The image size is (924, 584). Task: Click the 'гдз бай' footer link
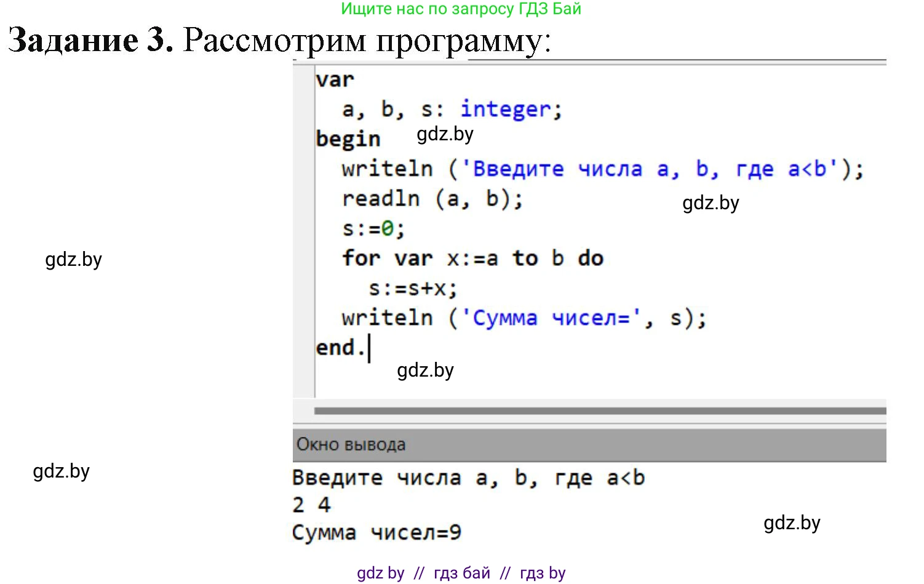coord(461,572)
